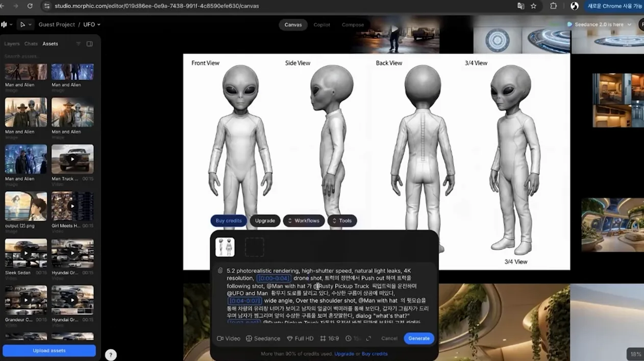Viewport: 644px width, 361px height.
Task: Open the assets filter icon
Action: tap(79, 44)
